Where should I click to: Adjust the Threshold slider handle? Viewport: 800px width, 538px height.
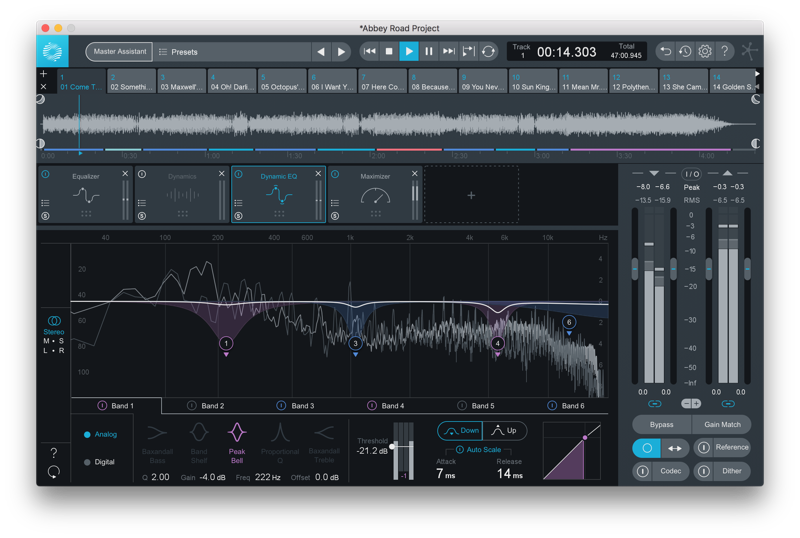[x=392, y=447]
